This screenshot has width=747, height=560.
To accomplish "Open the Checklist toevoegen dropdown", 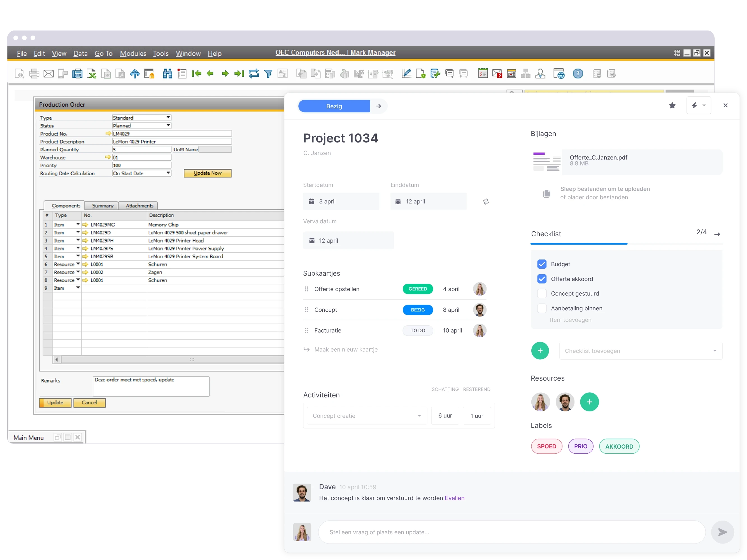I will point(640,350).
